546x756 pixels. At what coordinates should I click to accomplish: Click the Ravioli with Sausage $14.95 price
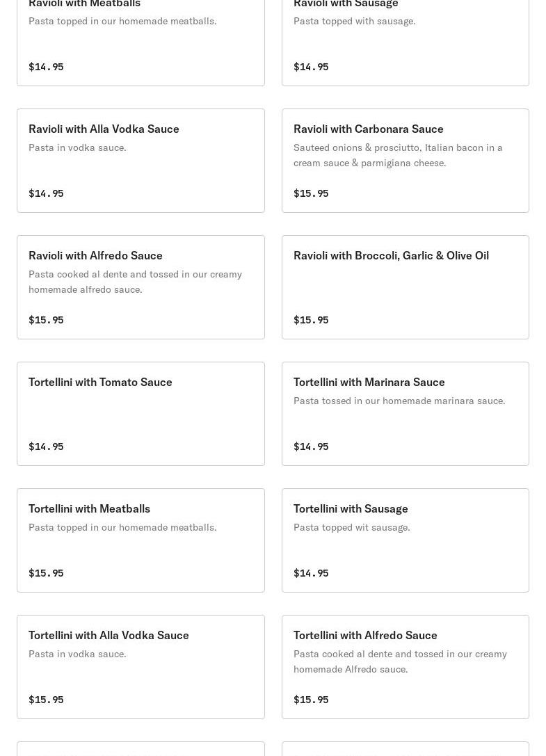(x=311, y=67)
